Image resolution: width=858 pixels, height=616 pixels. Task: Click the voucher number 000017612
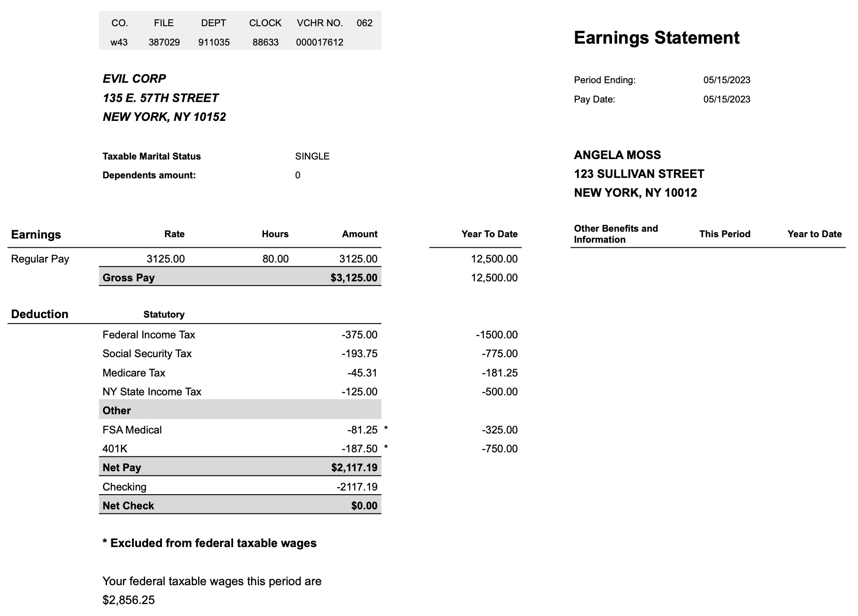[x=320, y=42]
